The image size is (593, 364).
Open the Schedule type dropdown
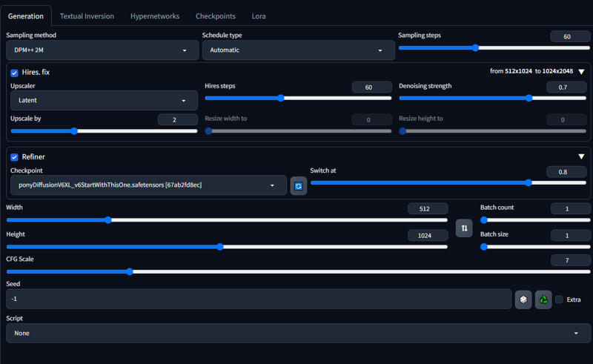tap(296, 50)
